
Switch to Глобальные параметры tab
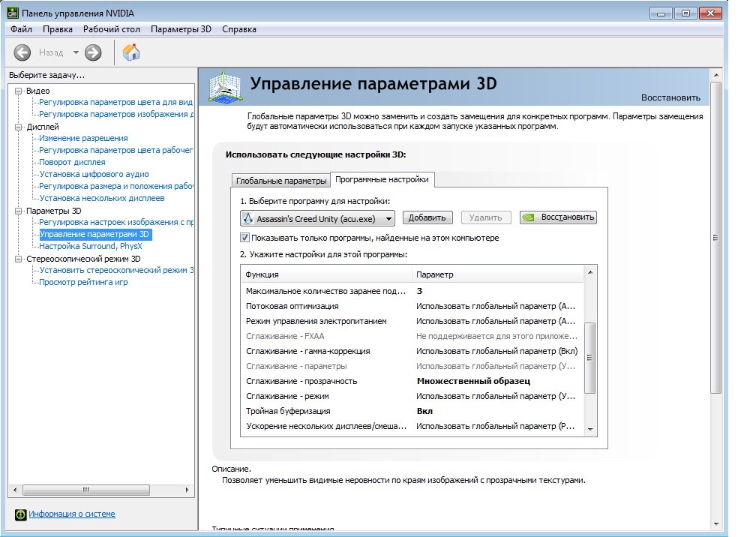tap(281, 181)
